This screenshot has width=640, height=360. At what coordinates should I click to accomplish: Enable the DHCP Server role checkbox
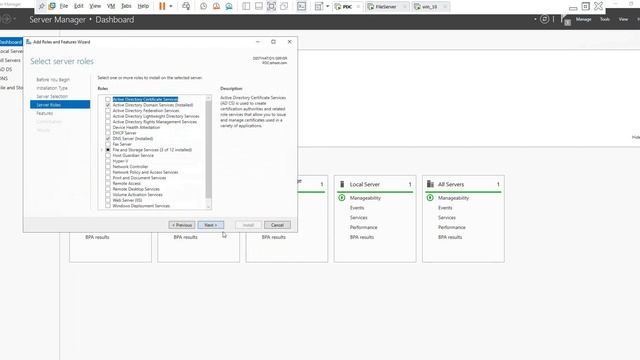tap(108, 133)
